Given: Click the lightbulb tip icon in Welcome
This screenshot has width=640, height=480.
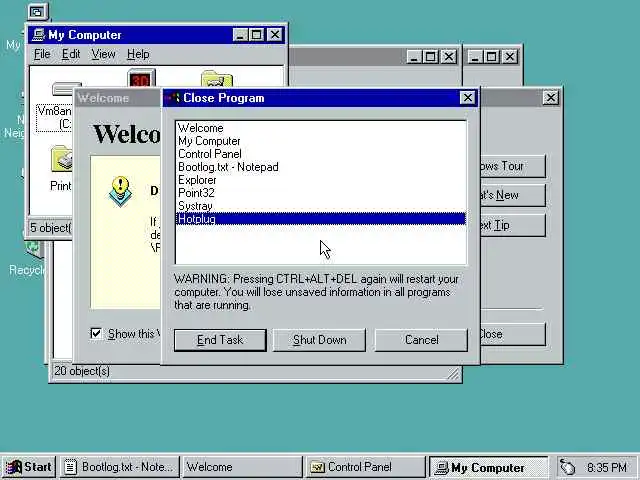Looking at the screenshot, I should pos(120,191).
